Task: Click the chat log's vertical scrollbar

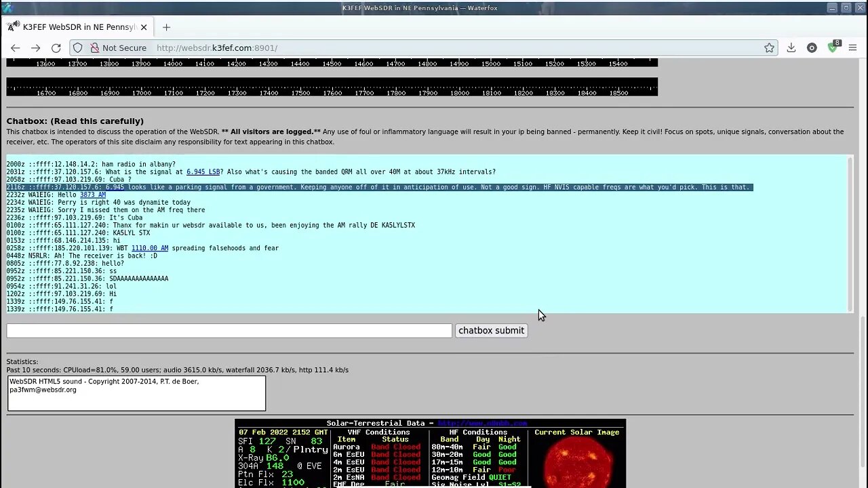Action: (x=851, y=234)
